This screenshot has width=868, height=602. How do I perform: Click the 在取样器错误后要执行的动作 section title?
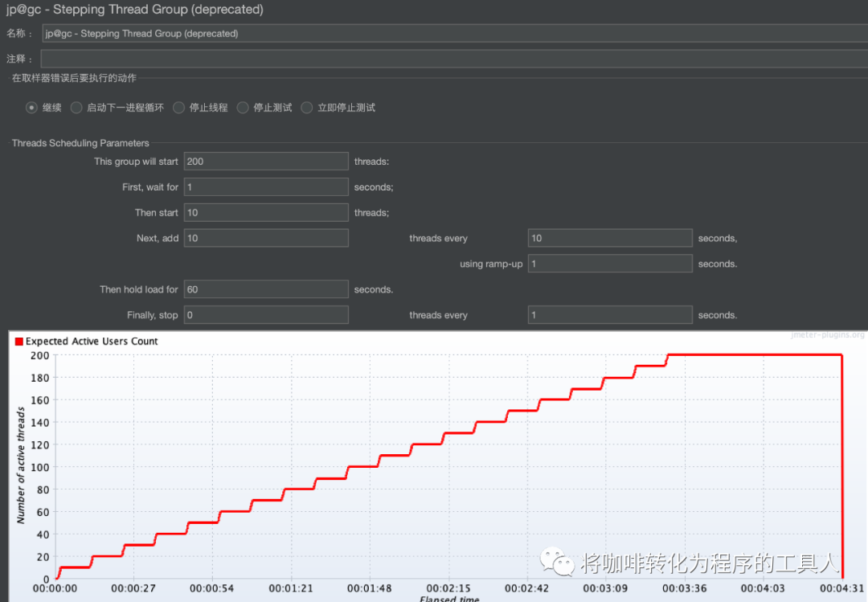[74, 78]
